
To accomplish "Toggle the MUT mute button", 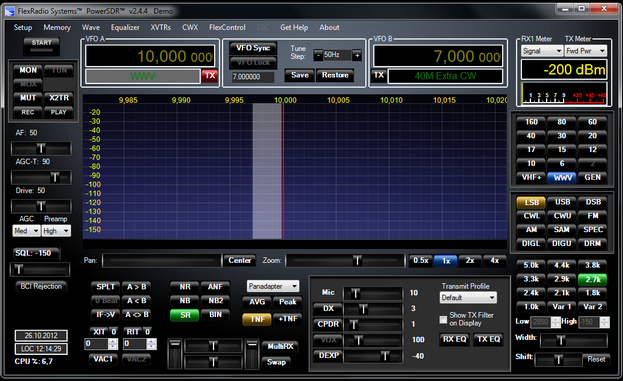I will [x=28, y=98].
